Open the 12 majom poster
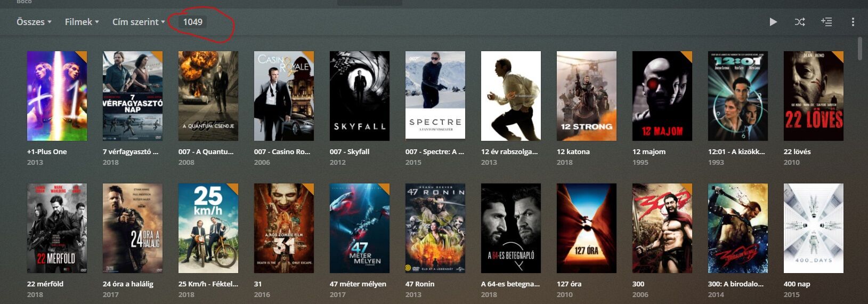Image resolution: width=868 pixels, height=304 pixels. [x=662, y=96]
